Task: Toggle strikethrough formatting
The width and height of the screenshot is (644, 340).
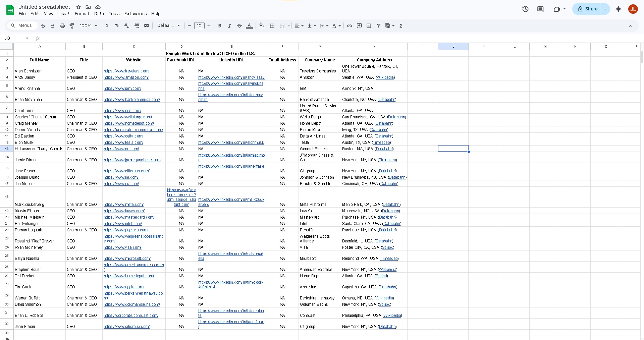Action: (239, 26)
